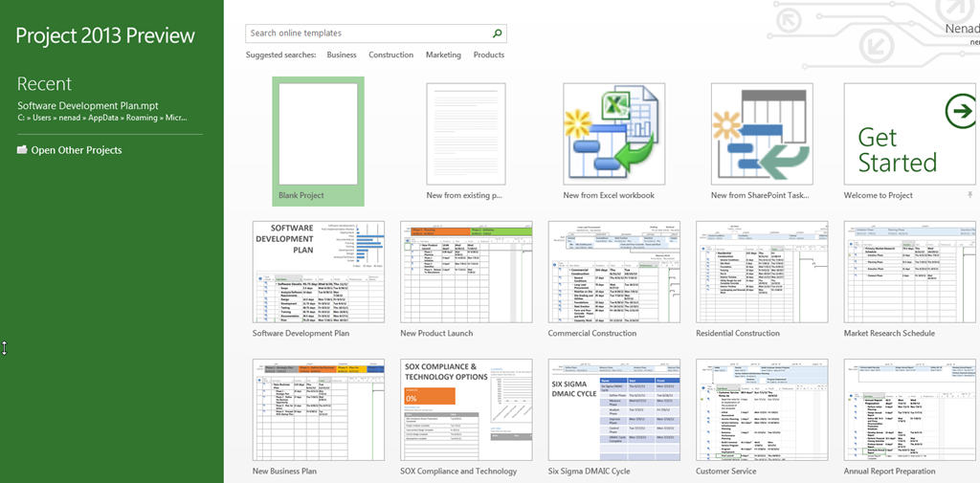Select the Business suggested search
Image resolution: width=980 pixels, height=483 pixels.
tap(342, 55)
